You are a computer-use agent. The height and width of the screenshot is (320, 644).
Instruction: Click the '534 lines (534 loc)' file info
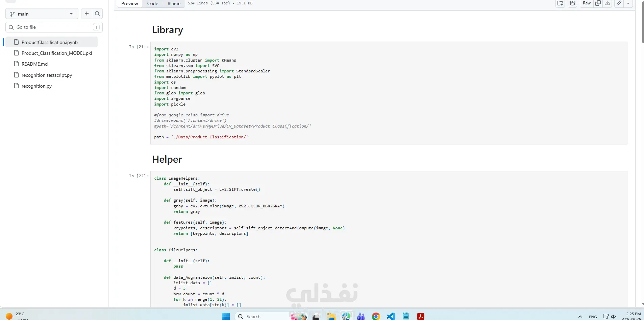[x=209, y=3]
